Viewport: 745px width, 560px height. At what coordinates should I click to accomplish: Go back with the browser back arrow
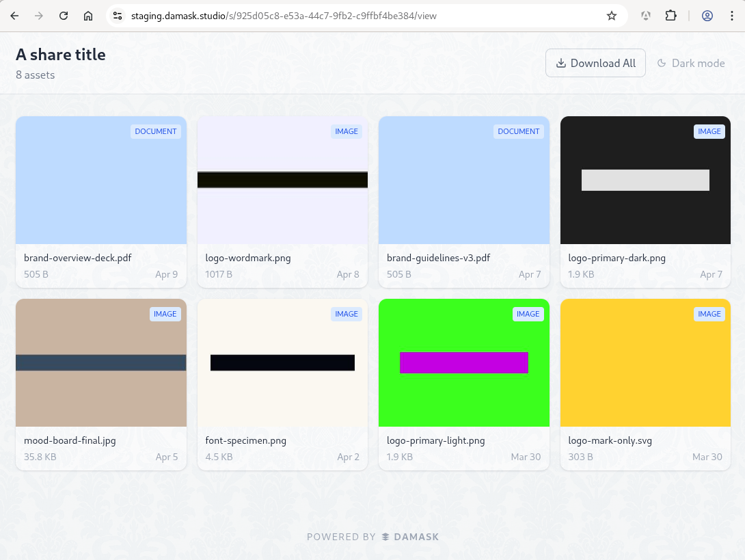coord(15,16)
